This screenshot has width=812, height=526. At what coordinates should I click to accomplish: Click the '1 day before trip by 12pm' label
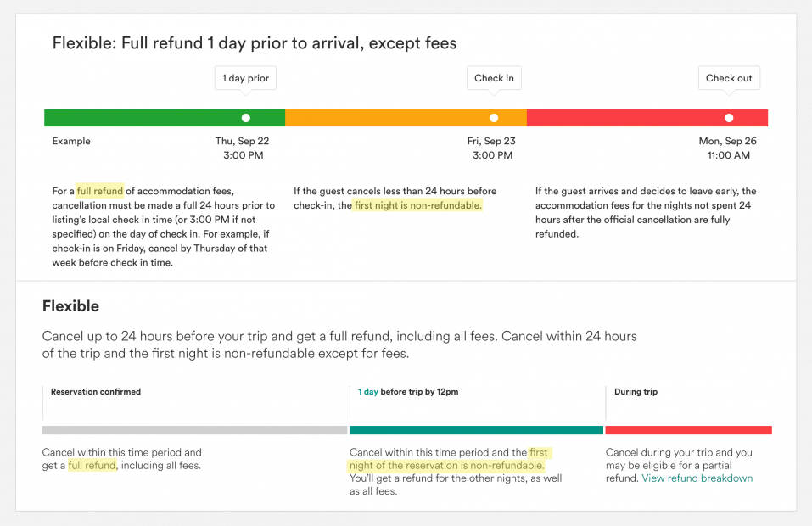point(408,392)
